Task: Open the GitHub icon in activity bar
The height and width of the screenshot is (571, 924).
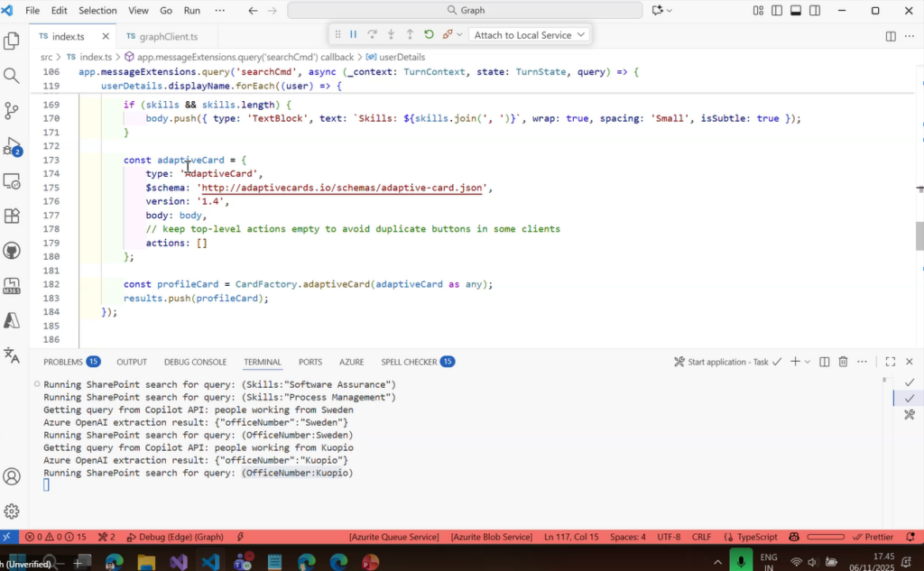Action: coord(12,251)
